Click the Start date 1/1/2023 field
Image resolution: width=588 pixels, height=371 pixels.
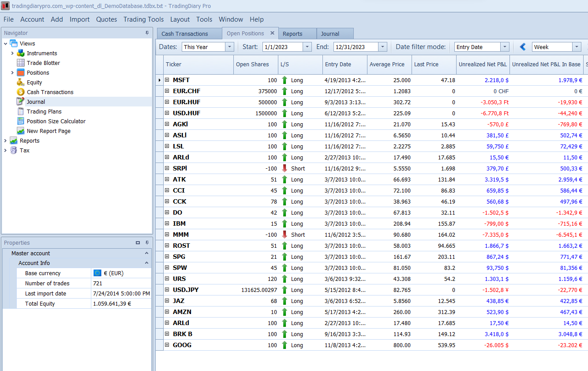tap(283, 47)
